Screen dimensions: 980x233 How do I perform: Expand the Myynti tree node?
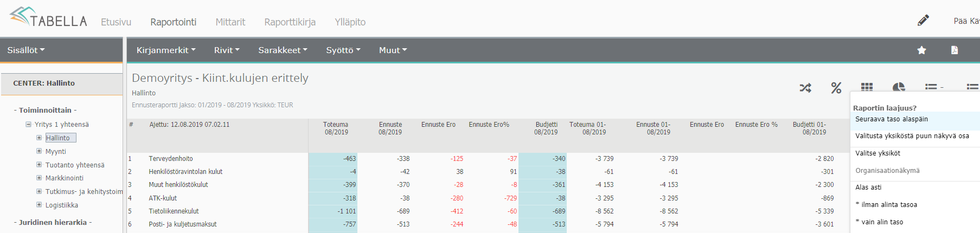point(39,151)
